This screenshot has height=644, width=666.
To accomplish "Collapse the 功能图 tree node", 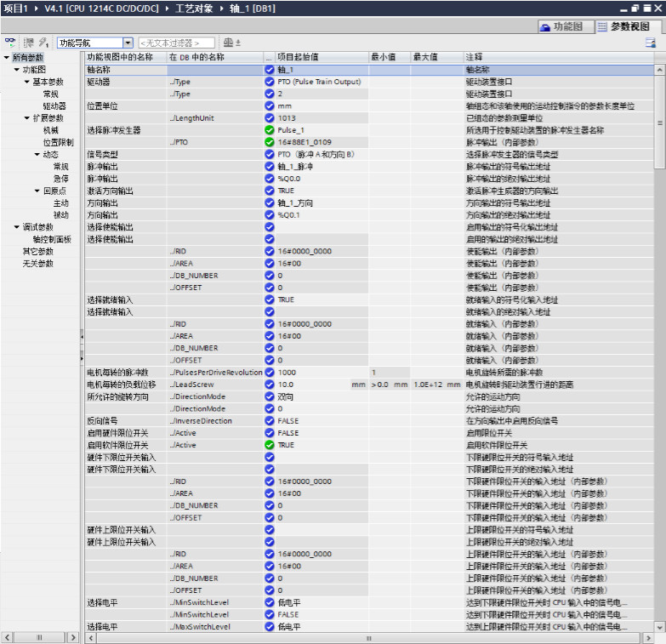I will pyautogui.click(x=16, y=69).
